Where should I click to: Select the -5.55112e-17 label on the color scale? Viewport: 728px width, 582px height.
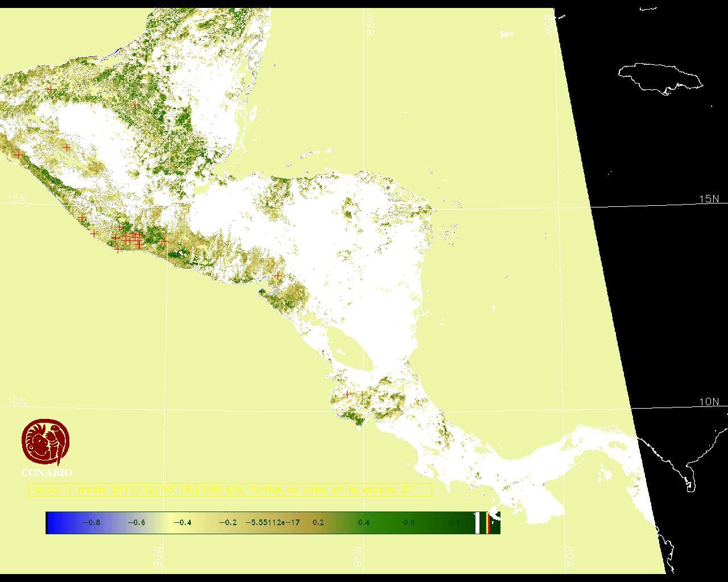click(272, 523)
